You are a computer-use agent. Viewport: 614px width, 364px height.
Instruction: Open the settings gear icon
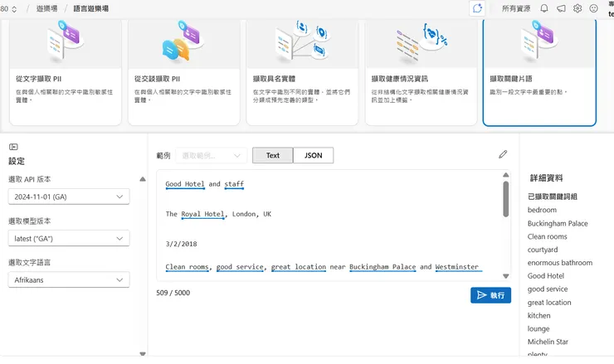click(577, 8)
